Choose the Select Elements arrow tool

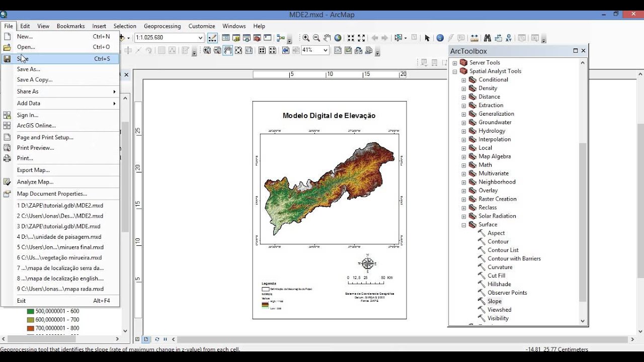[x=427, y=38]
